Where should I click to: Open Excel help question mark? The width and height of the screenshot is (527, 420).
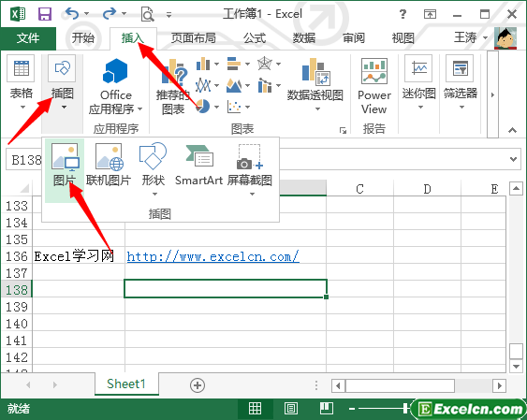coord(403,14)
